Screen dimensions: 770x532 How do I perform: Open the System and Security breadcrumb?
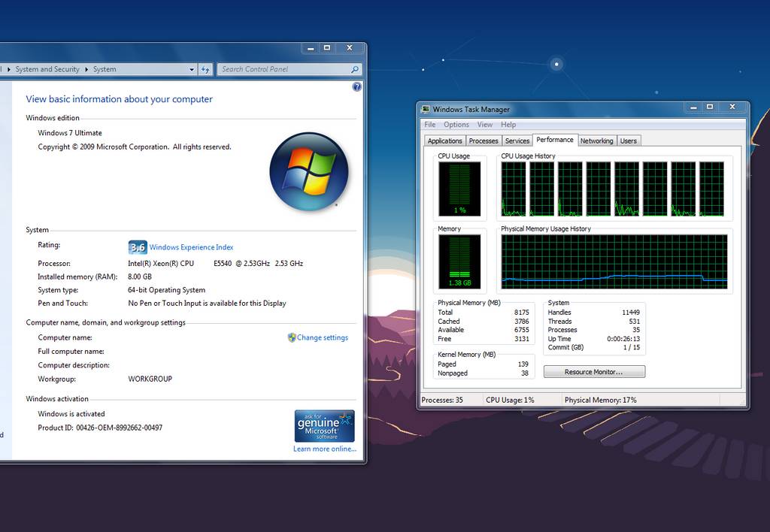(x=47, y=70)
